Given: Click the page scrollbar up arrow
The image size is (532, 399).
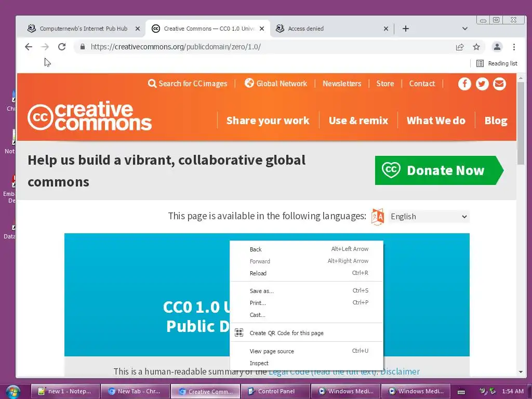Looking at the screenshot, I should click(521, 78).
